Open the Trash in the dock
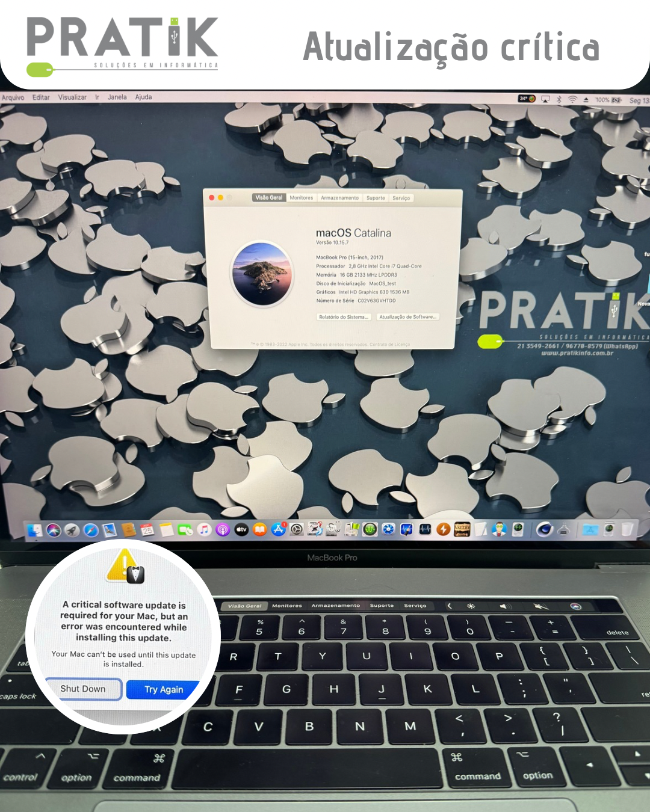650x812 pixels. tap(627, 529)
